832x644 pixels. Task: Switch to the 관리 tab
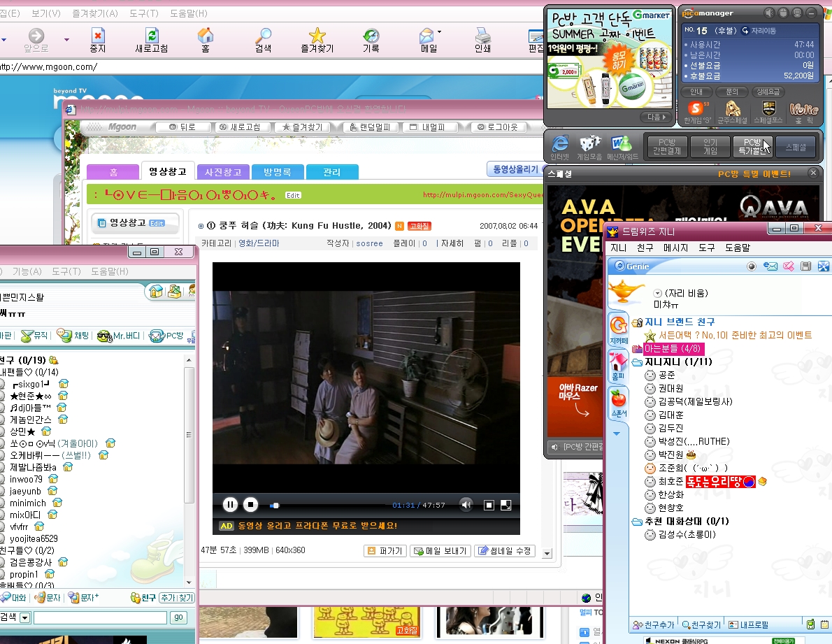pos(332,172)
